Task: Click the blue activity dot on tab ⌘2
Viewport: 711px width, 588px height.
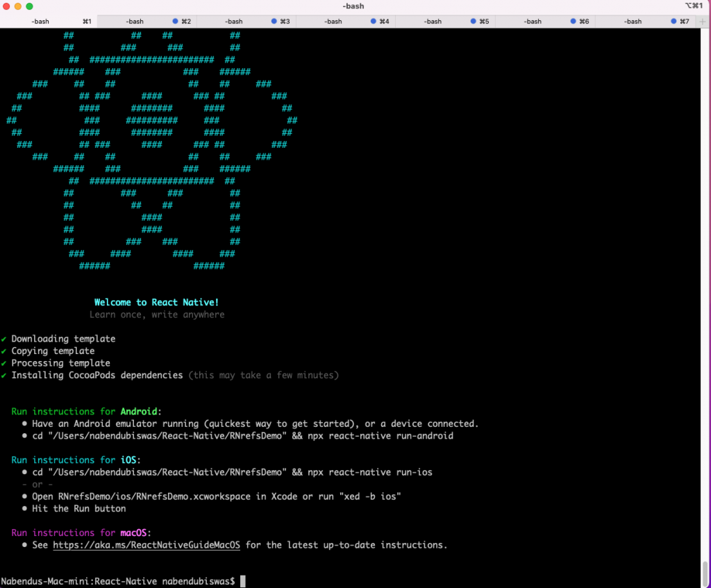Action: tap(175, 22)
